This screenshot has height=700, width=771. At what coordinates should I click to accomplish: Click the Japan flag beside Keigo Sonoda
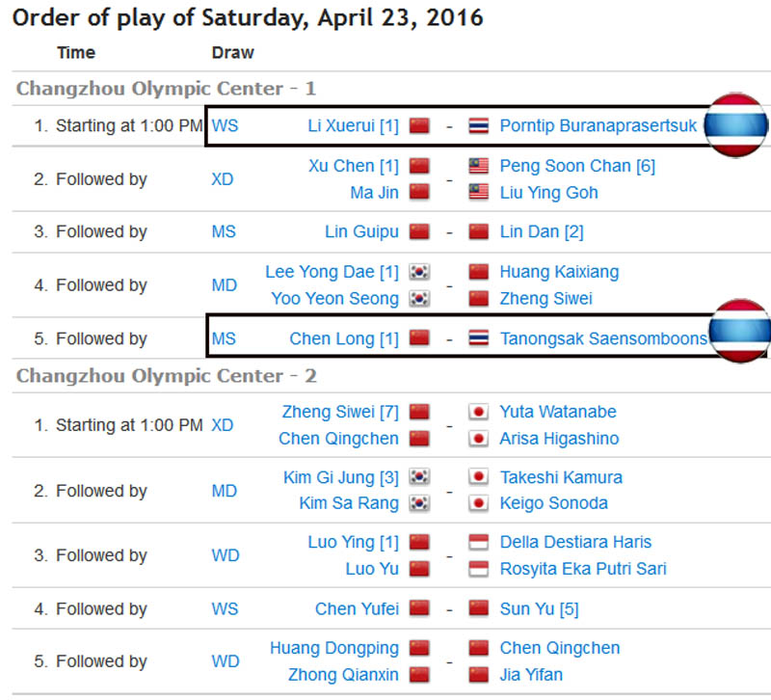pyautogui.click(x=479, y=503)
